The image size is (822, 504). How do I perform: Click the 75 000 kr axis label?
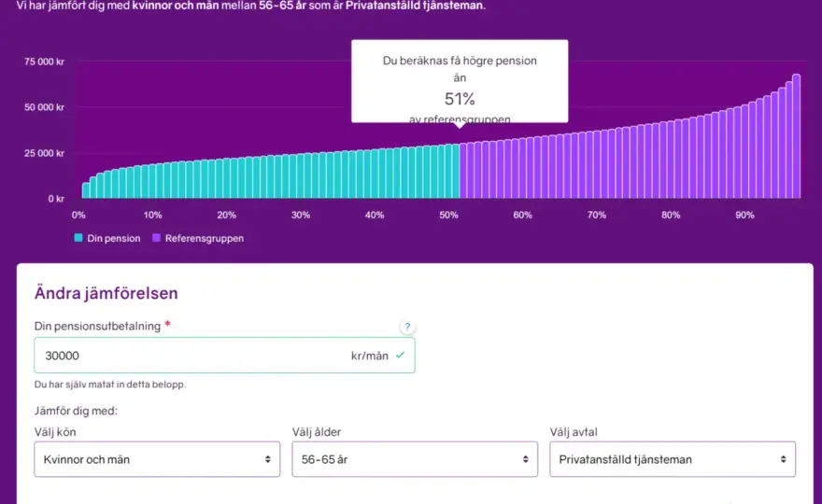coord(44,62)
